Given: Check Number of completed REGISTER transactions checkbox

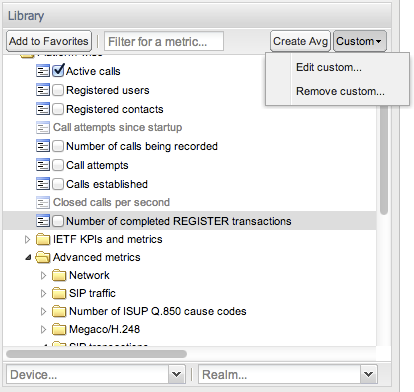Looking at the screenshot, I should pos(58,221).
